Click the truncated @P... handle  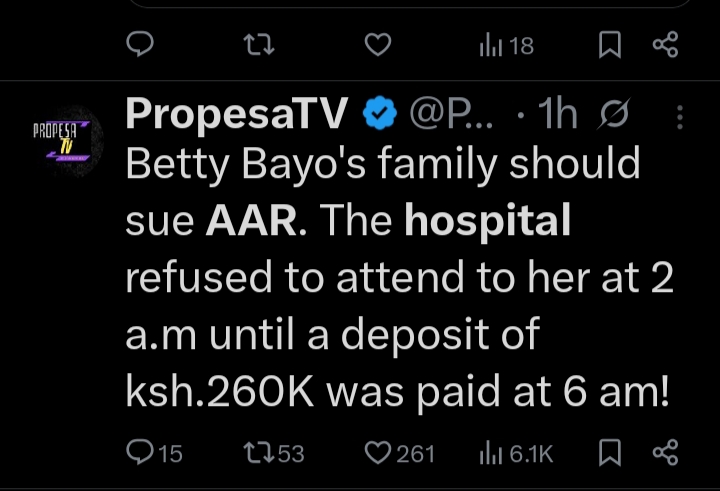(x=450, y=117)
